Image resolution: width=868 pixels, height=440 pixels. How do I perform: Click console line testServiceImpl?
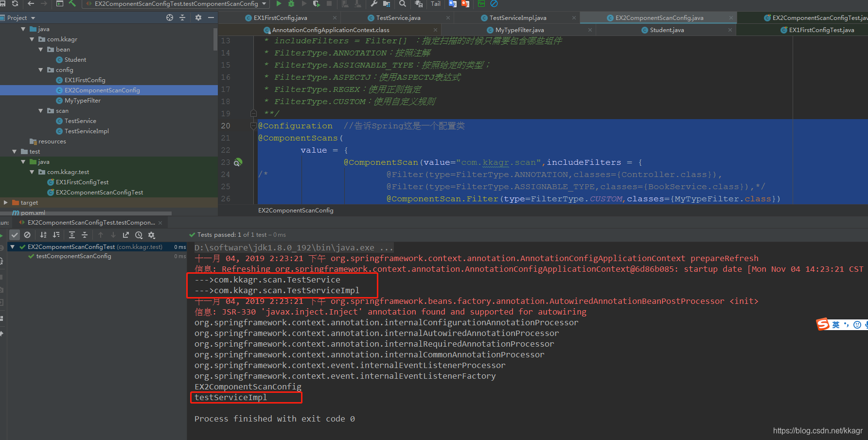point(230,398)
